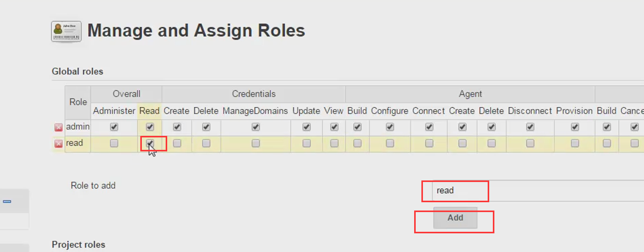Click the Add role button

(x=455, y=218)
